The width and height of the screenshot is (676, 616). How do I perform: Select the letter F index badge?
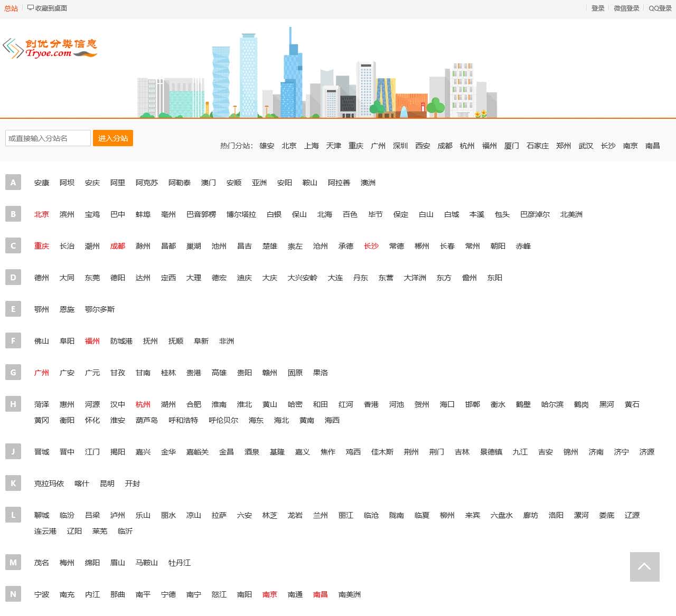[13, 341]
